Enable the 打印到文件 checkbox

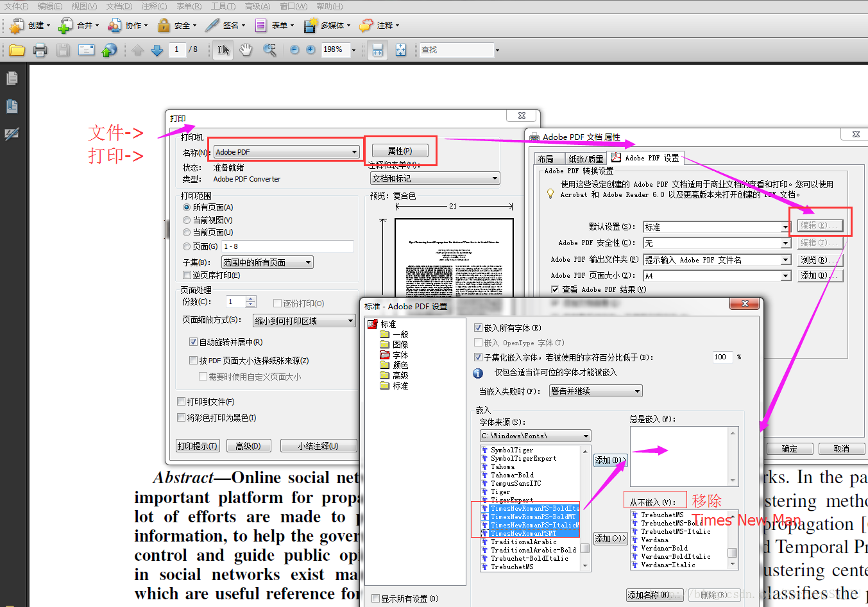tap(181, 402)
